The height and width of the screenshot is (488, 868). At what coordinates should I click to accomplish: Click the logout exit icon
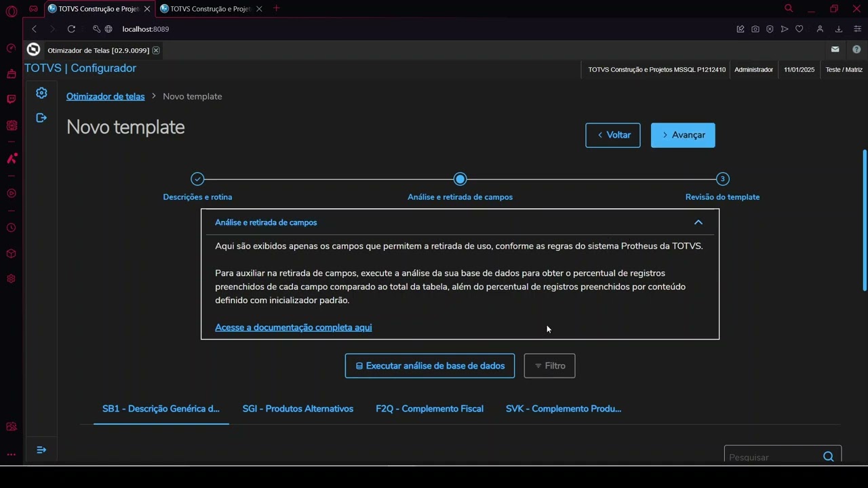pyautogui.click(x=41, y=118)
